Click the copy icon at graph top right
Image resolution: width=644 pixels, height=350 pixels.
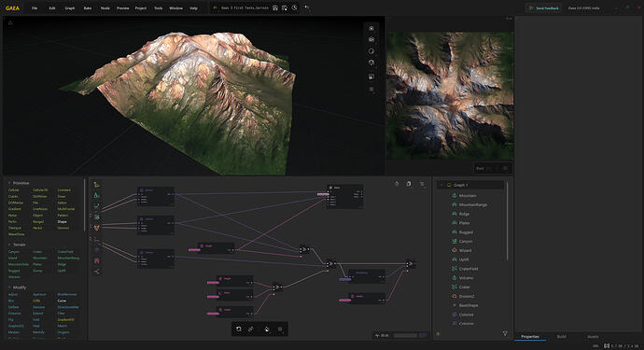click(x=409, y=184)
